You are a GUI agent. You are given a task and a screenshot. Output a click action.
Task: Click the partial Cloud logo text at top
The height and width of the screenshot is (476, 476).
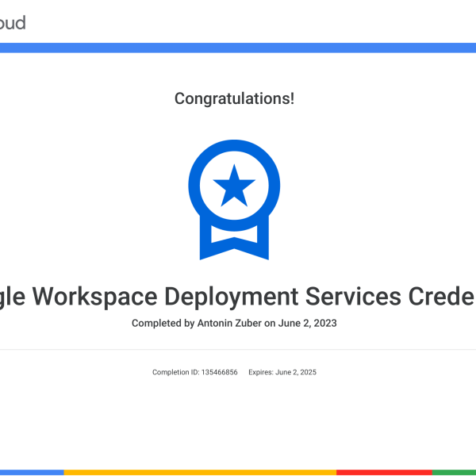(13, 23)
